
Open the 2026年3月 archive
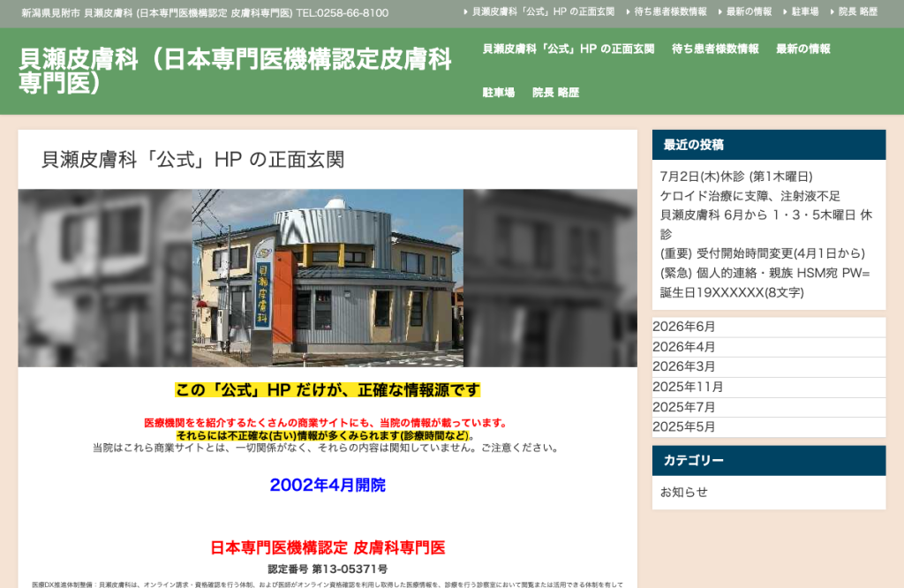click(x=684, y=366)
